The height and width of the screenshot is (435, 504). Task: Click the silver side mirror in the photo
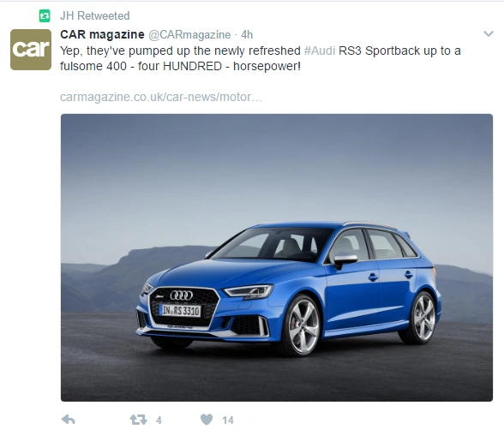coord(345,259)
